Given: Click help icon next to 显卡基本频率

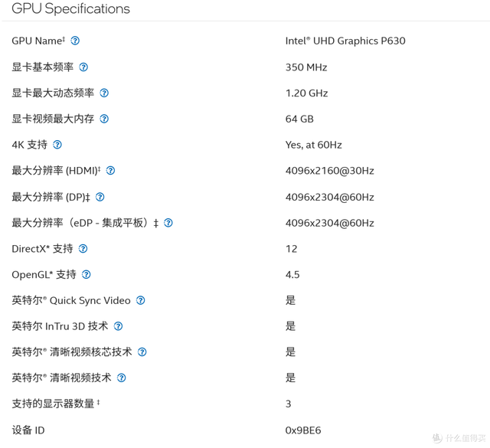Looking at the screenshot, I should pyautogui.click(x=83, y=67).
